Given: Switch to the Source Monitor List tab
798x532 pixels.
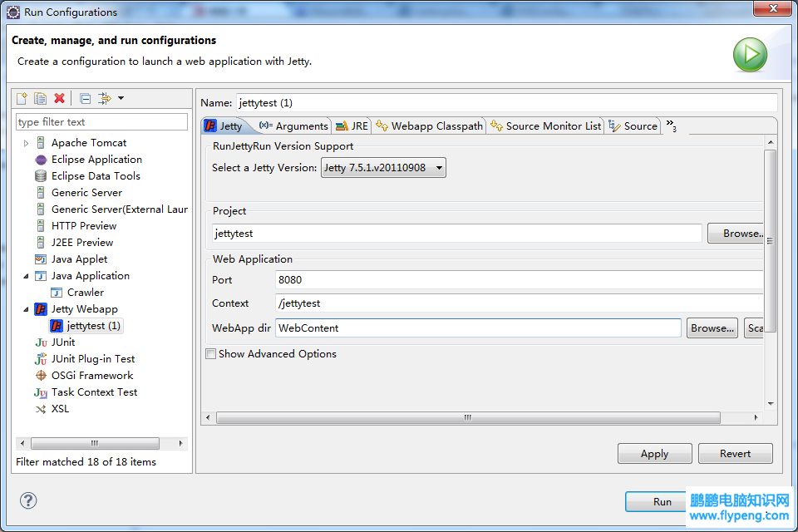Looking at the screenshot, I should [x=545, y=126].
